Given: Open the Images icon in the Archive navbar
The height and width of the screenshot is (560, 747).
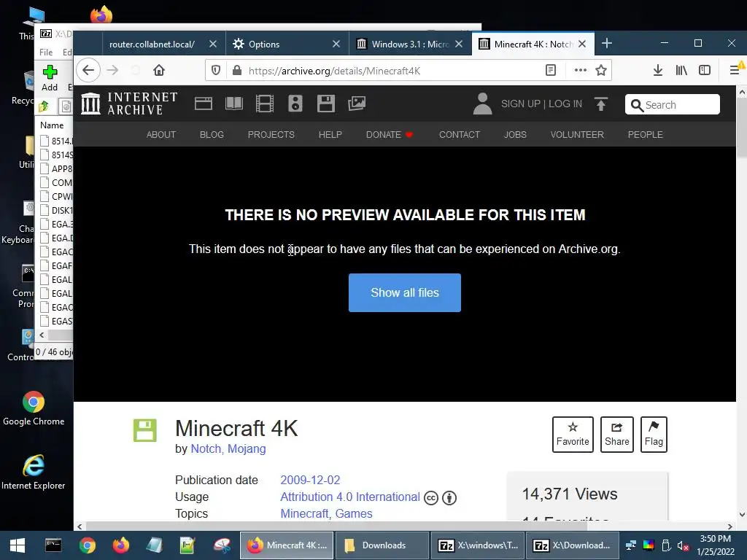Looking at the screenshot, I should tap(357, 104).
